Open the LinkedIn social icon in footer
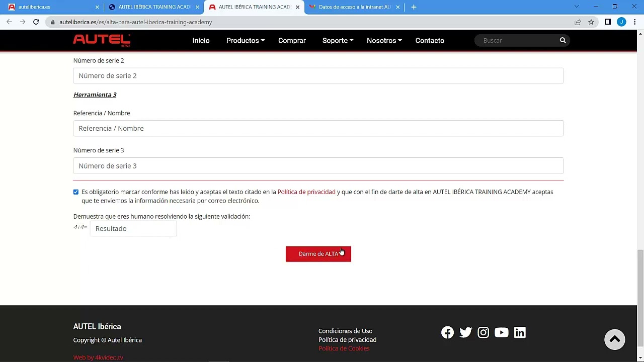The image size is (644, 362). 520,332
